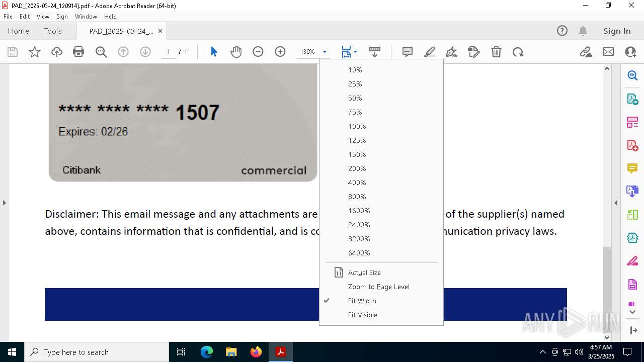
Task: Open the Sign menu
Action: (62, 17)
